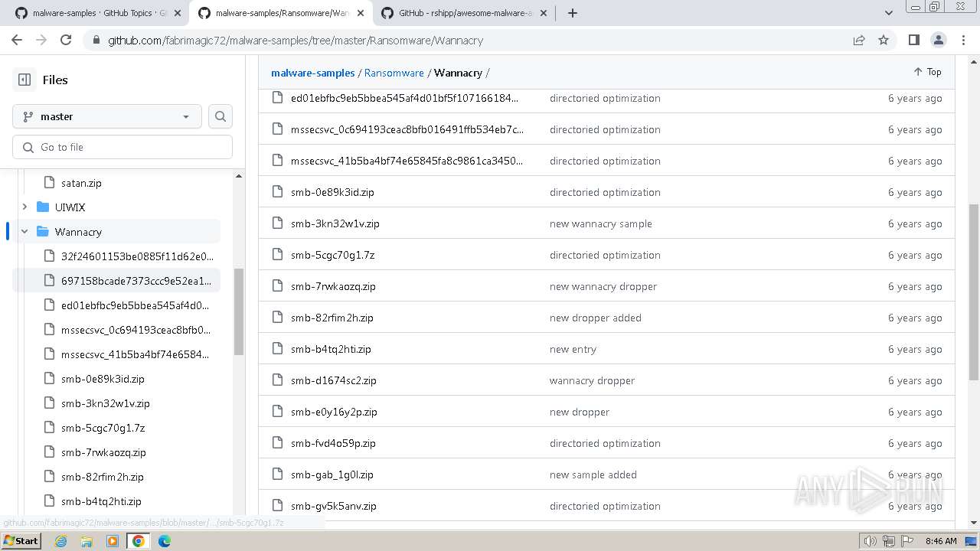Open Chrome from the taskbar
980x551 pixels.
139,541
